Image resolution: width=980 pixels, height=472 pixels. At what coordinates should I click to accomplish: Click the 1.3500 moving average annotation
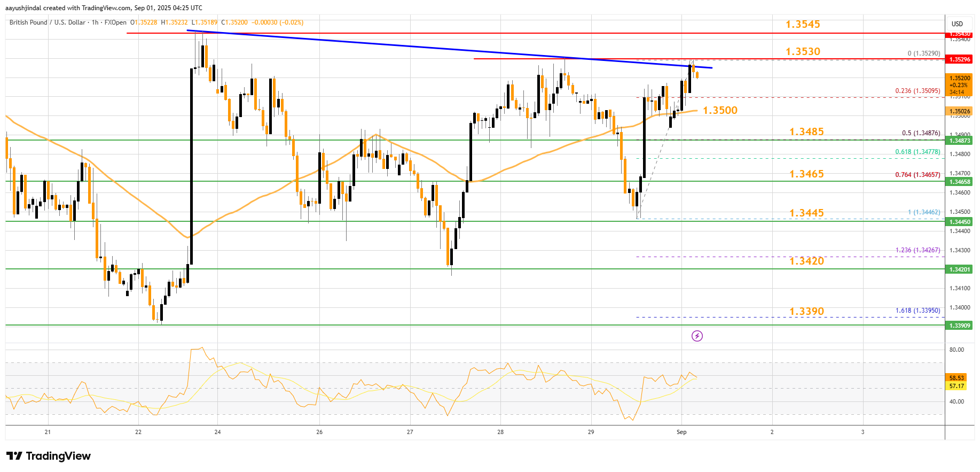coord(720,110)
